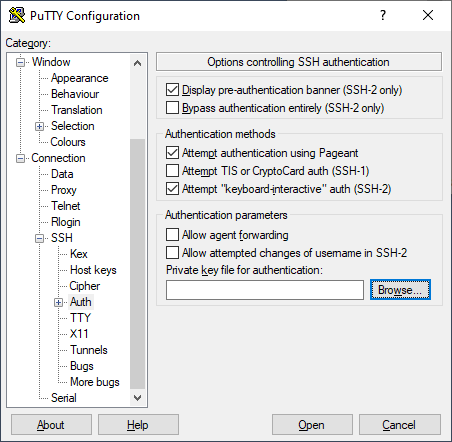Click the category list scrollbar thumb
This screenshot has height=442, width=452.
137,264
